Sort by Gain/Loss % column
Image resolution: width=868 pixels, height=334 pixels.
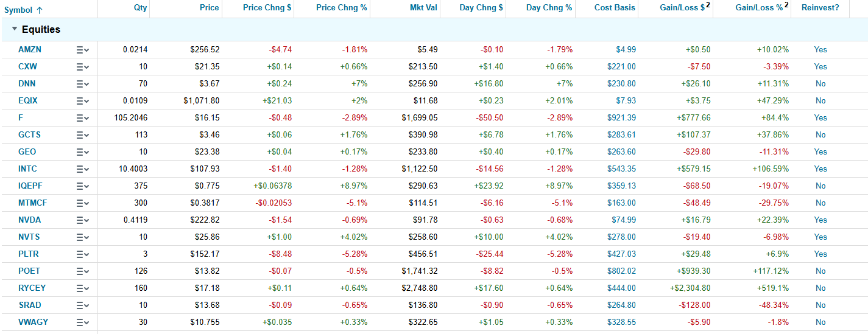[761, 8]
